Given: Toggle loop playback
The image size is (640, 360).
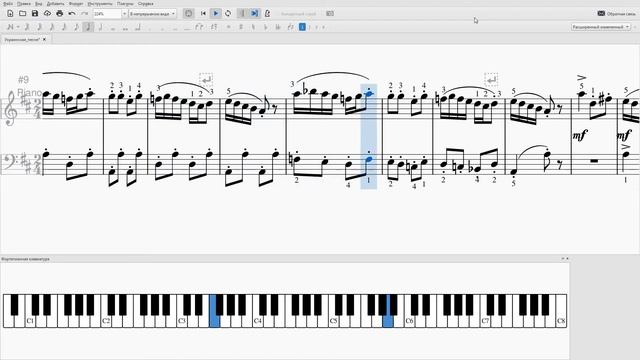Looking at the screenshot, I should [228, 13].
